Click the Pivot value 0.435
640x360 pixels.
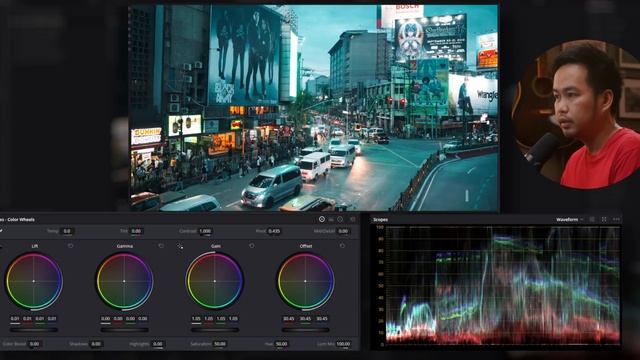(274, 231)
